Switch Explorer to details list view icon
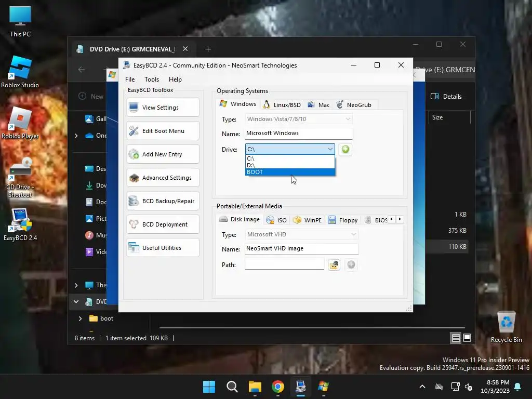This screenshot has width=532, height=399. pos(456,338)
